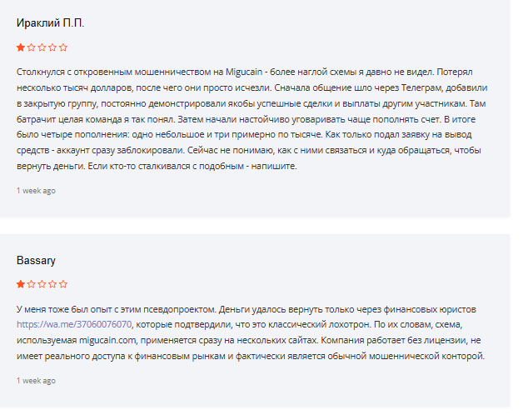Click the '1 week ago' timestamp under Ираклий's review
Screen dimensions: 528x420
click(x=36, y=191)
